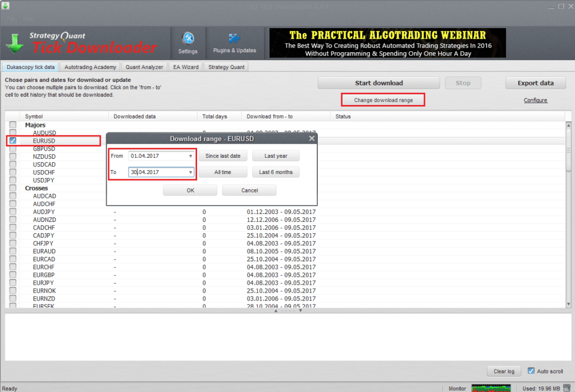Screen dimensions: 575x392
Task: Click the Monitor activity graph
Action: pyautogui.click(x=491, y=388)
